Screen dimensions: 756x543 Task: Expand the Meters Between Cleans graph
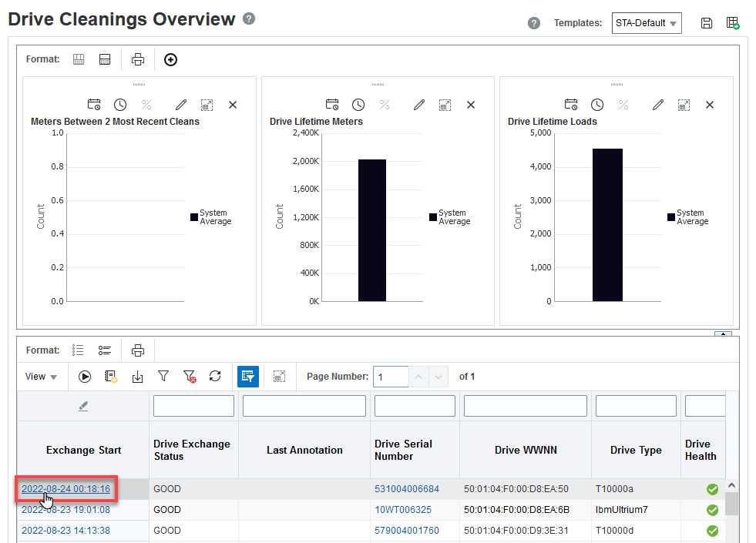click(x=207, y=105)
